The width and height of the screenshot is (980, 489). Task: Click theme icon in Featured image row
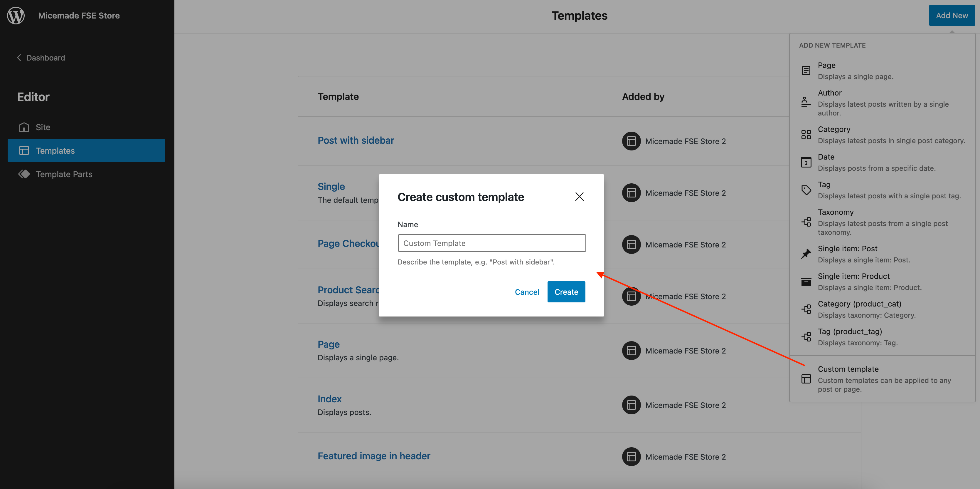tap(631, 456)
